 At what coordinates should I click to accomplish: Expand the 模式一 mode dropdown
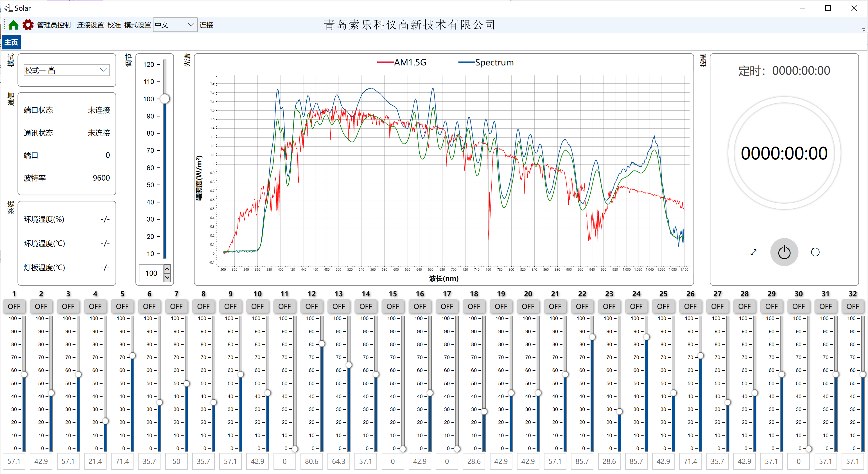click(103, 70)
